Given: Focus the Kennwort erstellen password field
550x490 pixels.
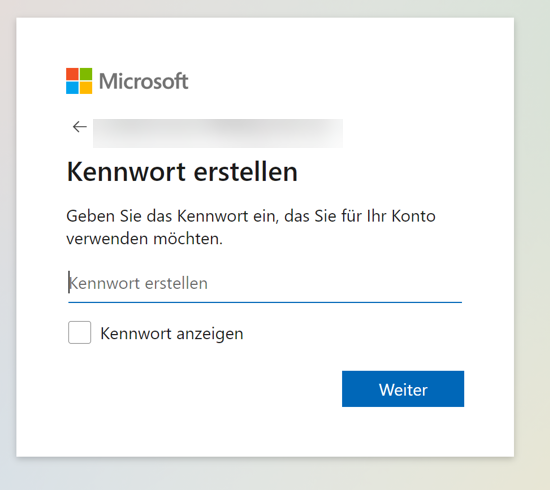Looking at the screenshot, I should point(265,283).
